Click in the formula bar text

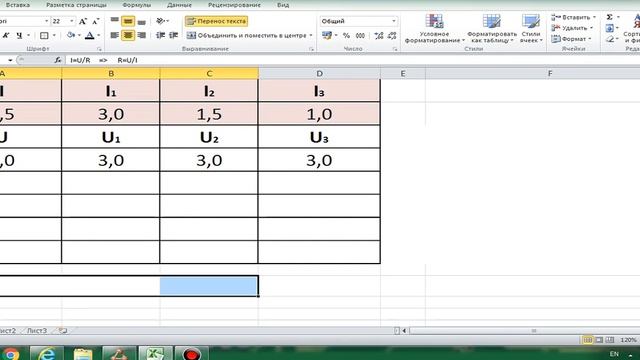tap(104, 60)
